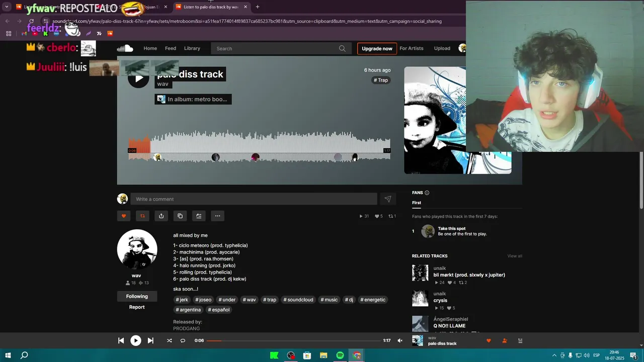Select the First fans tab
Screen dimensions: 644x362
pyautogui.click(x=417, y=203)
